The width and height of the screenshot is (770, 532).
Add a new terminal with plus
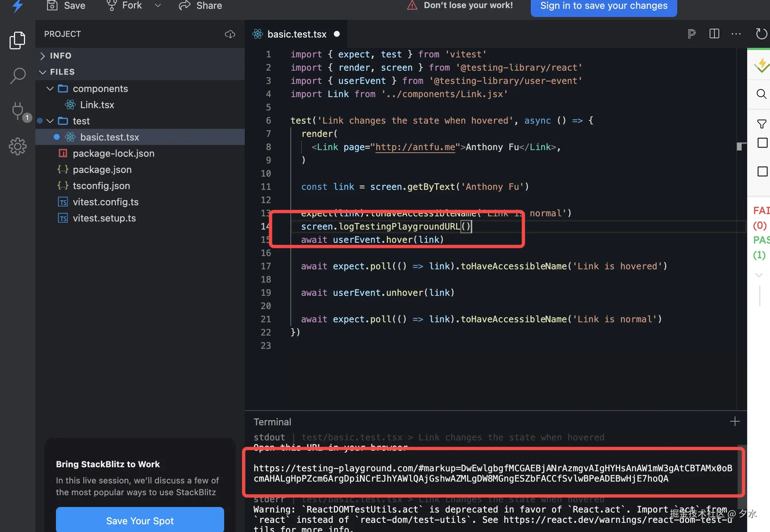click(x=735, y=421)
